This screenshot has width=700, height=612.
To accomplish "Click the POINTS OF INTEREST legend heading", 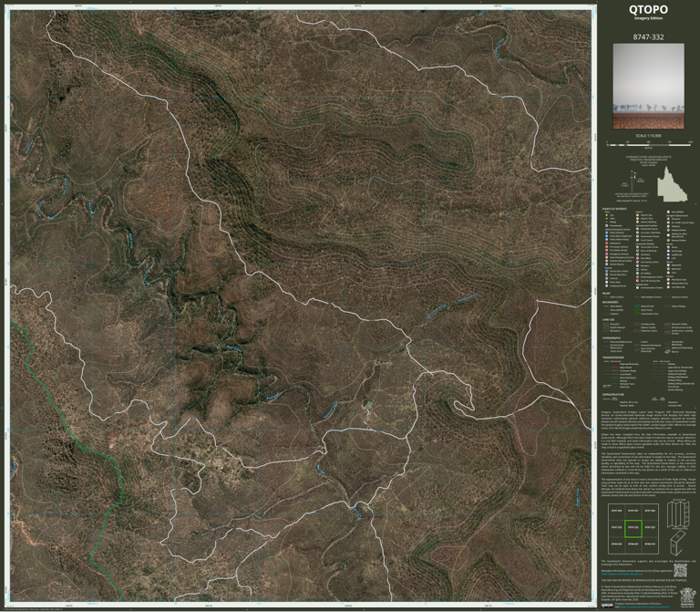I will [x=614, y=209].
